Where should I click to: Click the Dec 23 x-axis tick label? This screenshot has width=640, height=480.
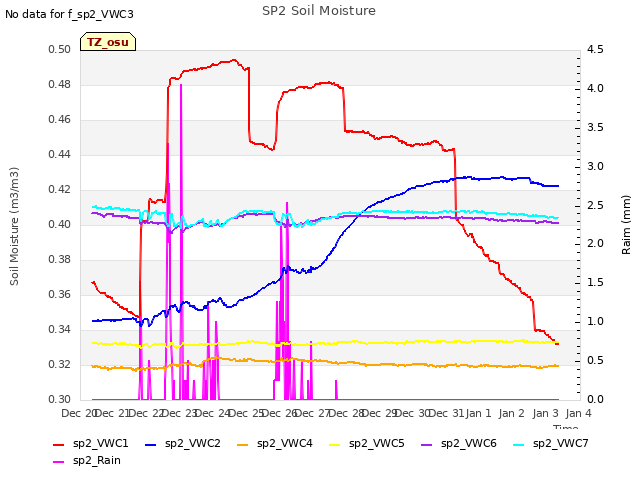coord(179,413)
